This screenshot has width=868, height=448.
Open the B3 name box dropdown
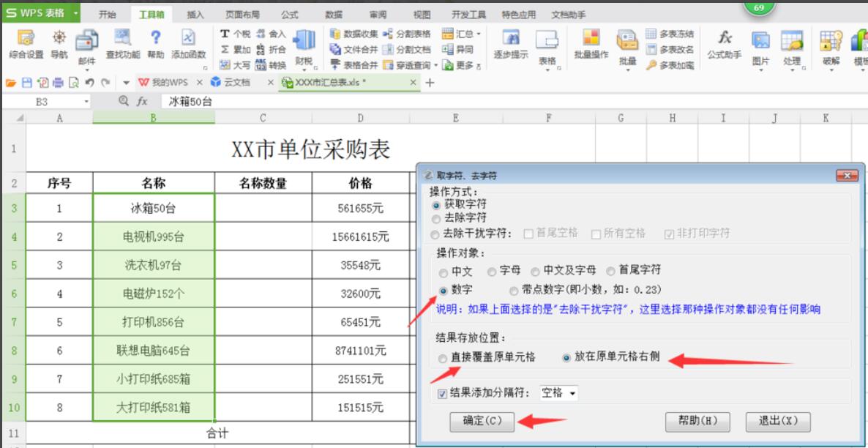coord(86,102)
